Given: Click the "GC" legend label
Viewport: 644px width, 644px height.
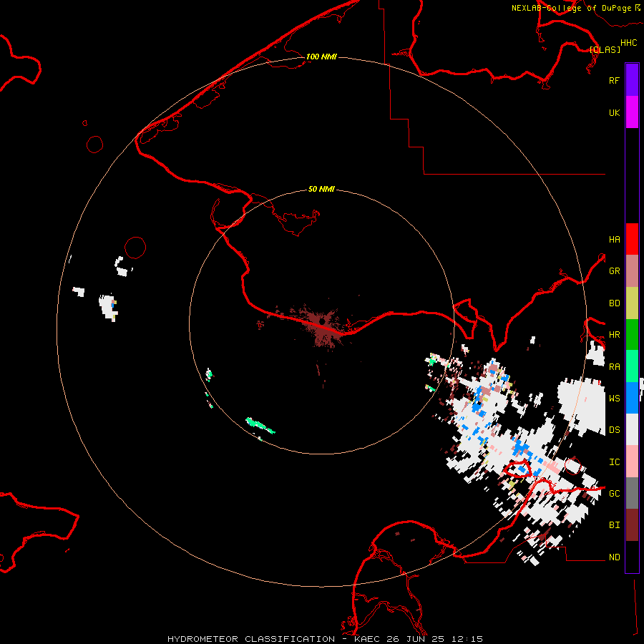Looking at the screenshot, I should coord(614,494).
